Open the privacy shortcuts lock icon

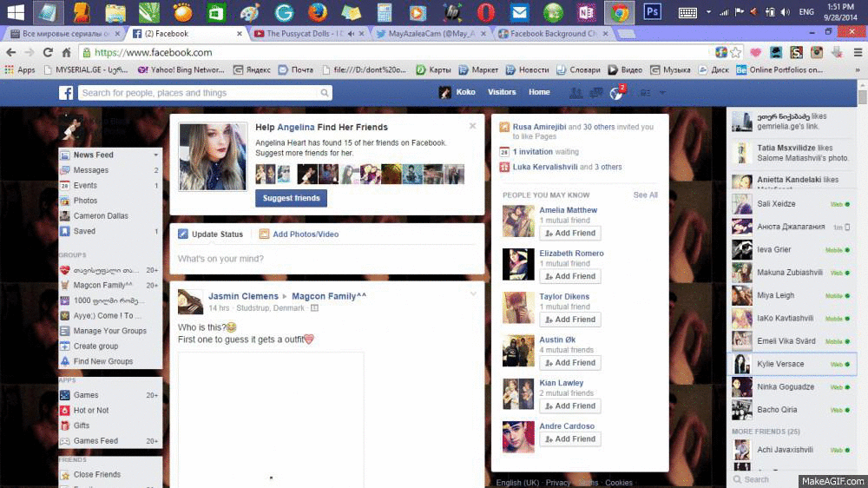645,93
